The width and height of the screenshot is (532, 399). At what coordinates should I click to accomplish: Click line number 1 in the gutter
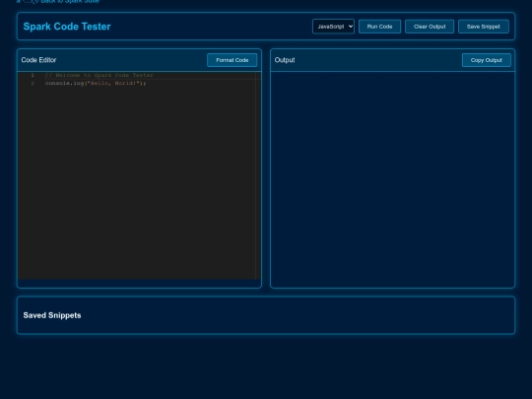coord(33,75)
